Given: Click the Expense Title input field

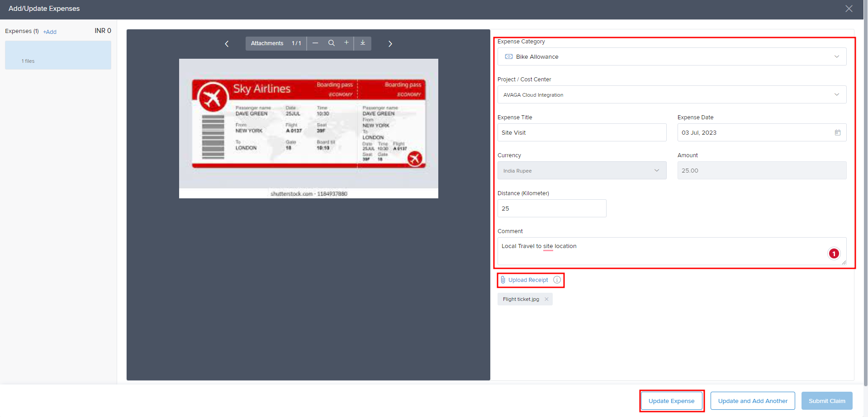Looking at the screenshot, I should (x=581, y=133).
